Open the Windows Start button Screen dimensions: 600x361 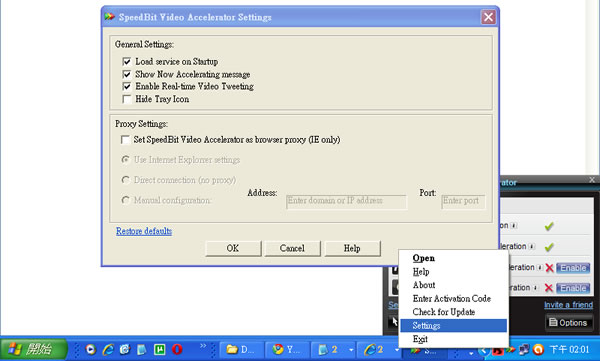coord(34,349)
